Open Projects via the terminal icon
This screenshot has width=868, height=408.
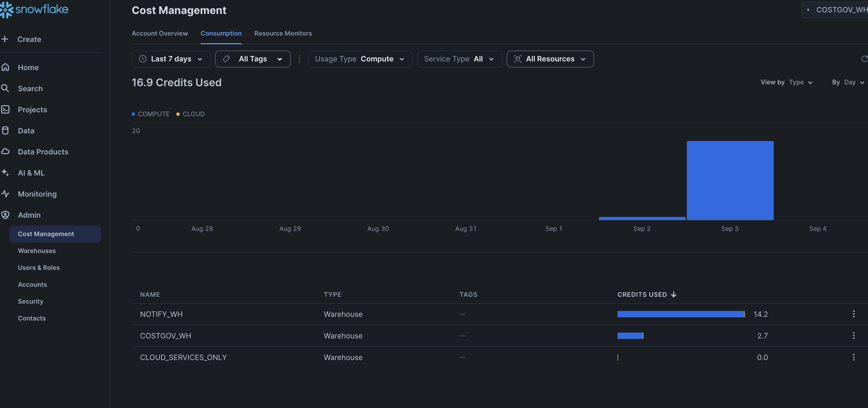[x=5, y=110]
